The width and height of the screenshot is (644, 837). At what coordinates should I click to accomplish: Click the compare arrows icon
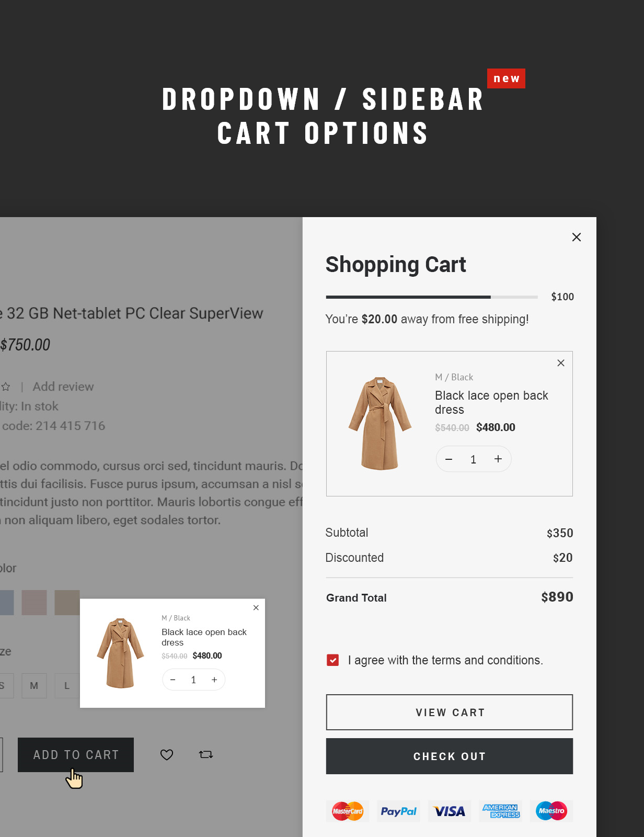click(206, 754)
